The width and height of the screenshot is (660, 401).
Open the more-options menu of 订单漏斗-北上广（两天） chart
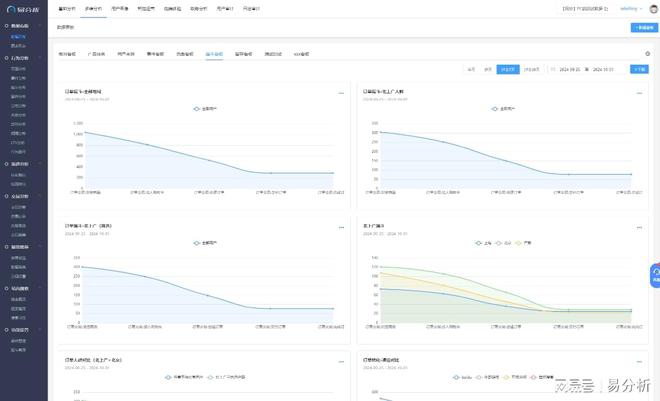tap(341, 227)
